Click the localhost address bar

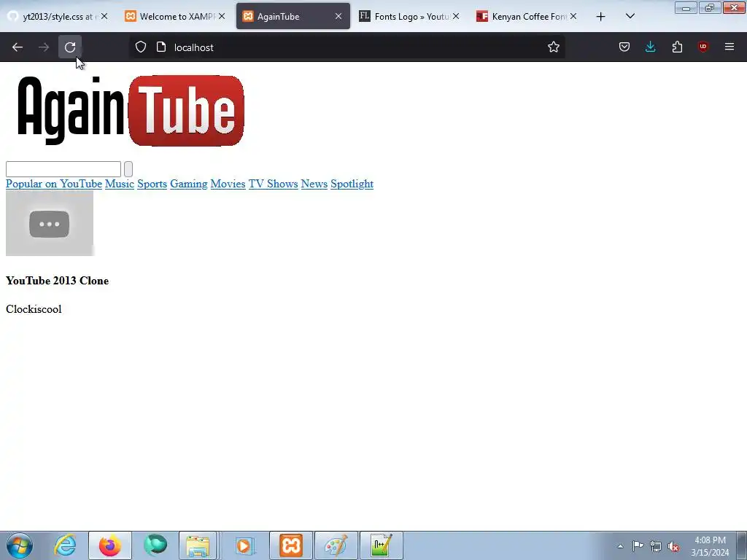pyautogui.click(x=347, y=47)
